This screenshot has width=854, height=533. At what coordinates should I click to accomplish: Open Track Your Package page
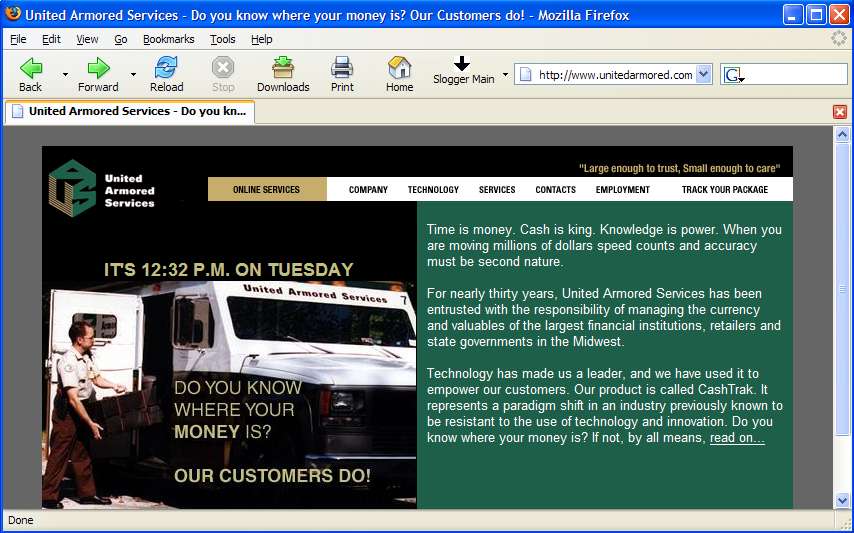pos(725,189)
